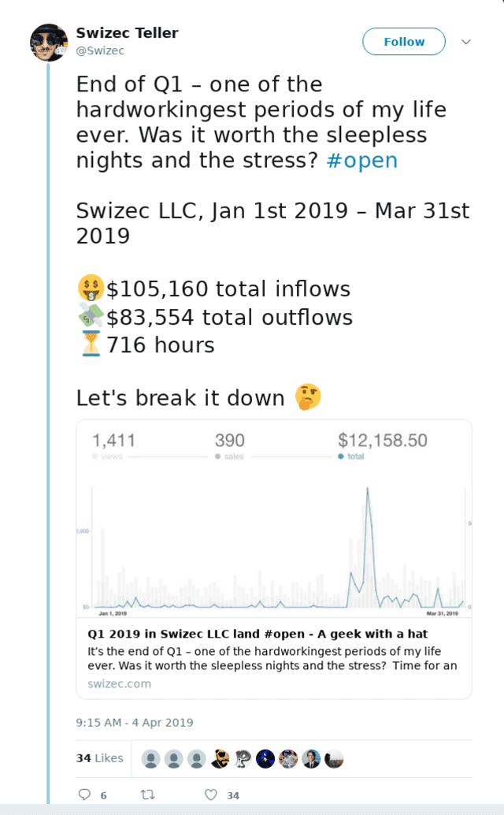
Task: Click the first gray default liker avatar
Action: 150,758
